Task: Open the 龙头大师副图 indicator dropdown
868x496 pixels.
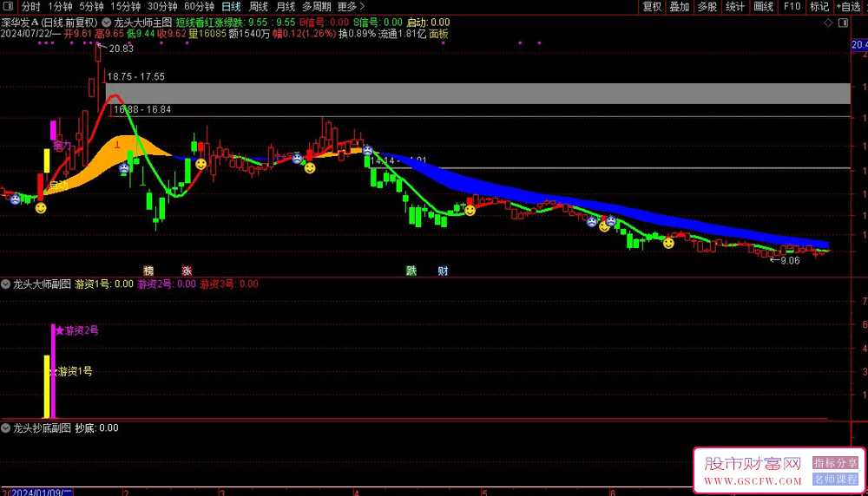Action: (5, 284)
